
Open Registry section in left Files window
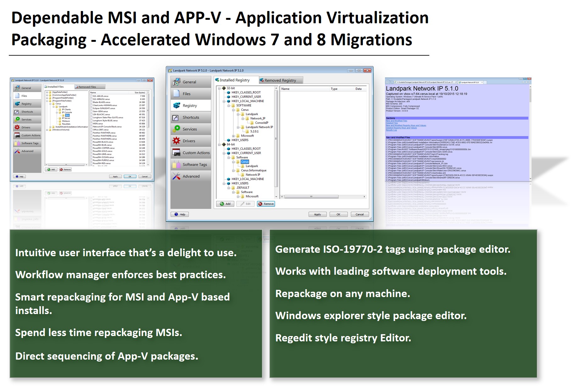pos(27,104)
